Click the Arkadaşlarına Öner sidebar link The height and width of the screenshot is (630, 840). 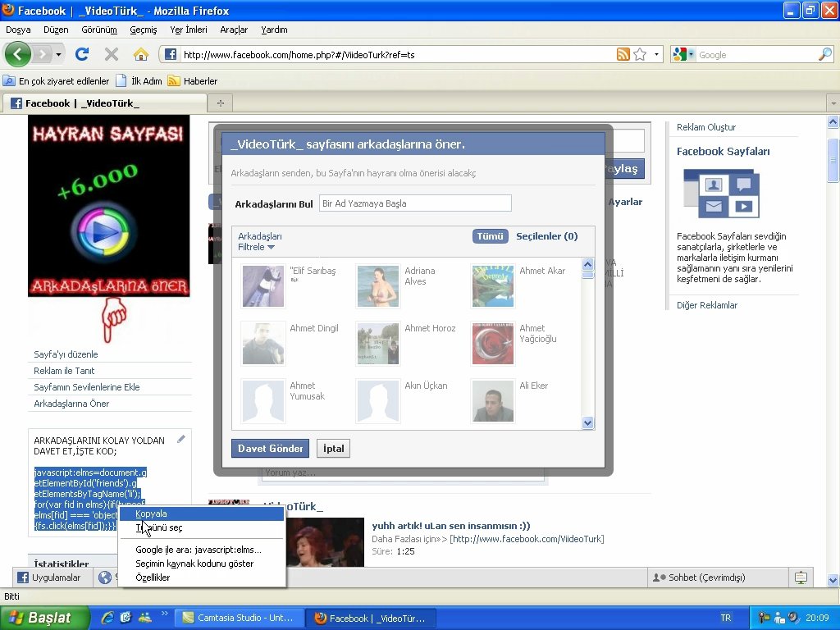(x=71, y=404)
